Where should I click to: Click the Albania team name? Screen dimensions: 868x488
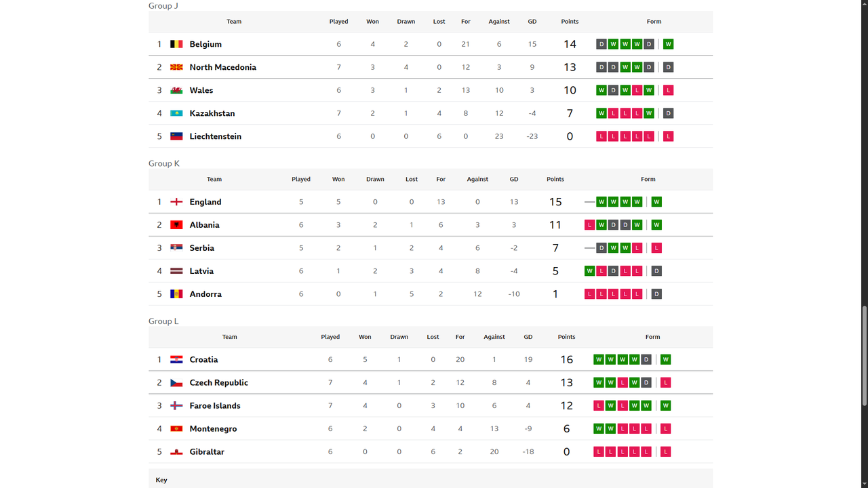(x=205, y=225)
